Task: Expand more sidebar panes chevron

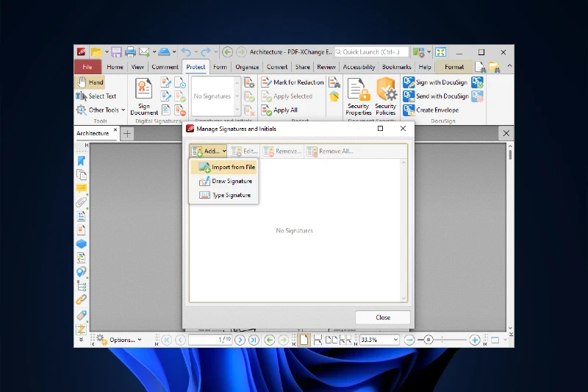Action: coord(82,340)
